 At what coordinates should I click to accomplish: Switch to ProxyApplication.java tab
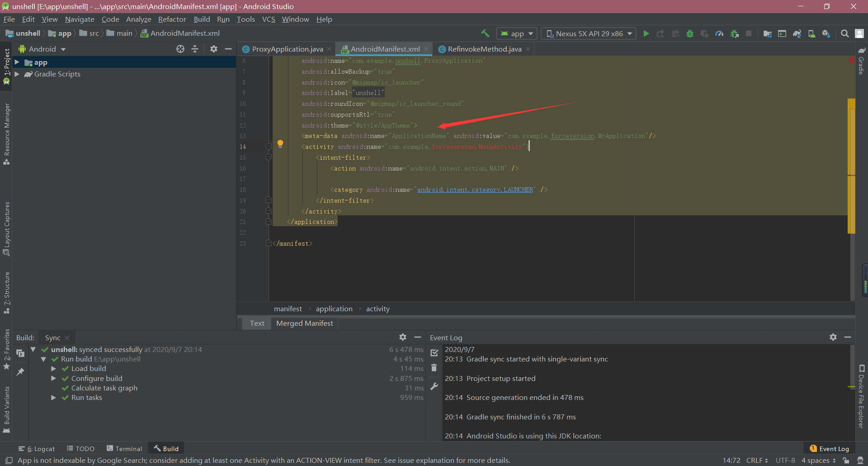287,49
